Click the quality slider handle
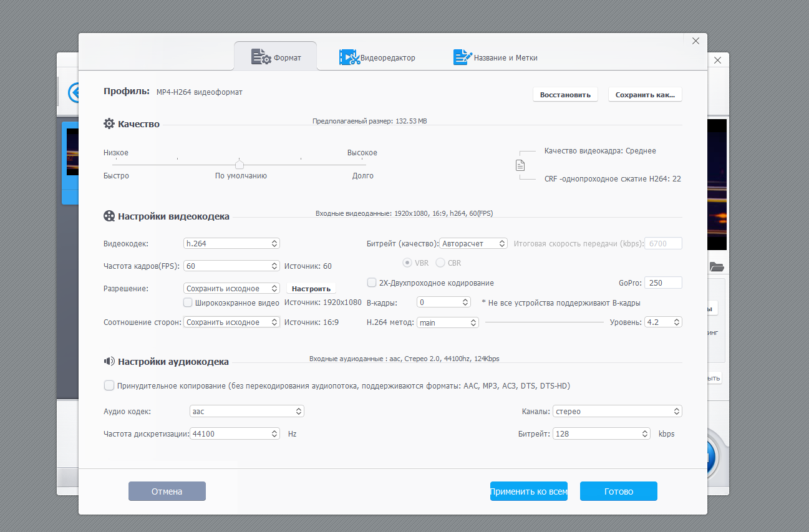 click(240, 165)
